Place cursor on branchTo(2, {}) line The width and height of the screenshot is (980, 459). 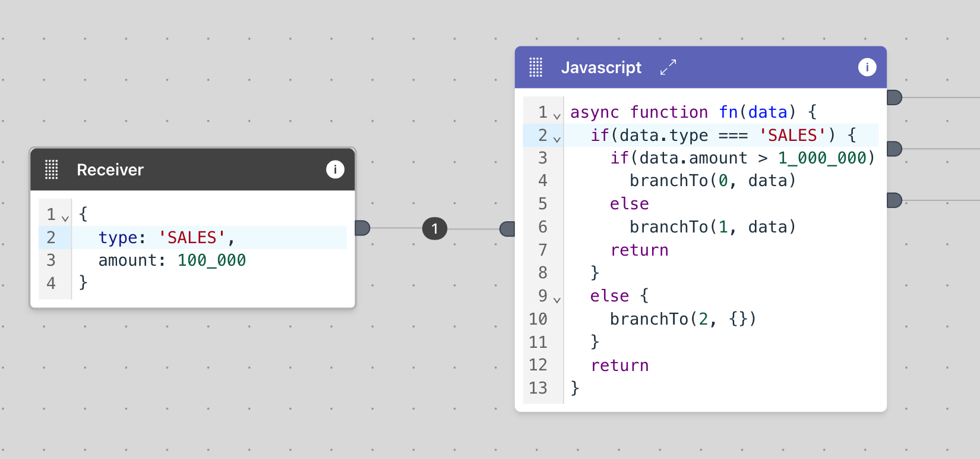coord(683,319)
